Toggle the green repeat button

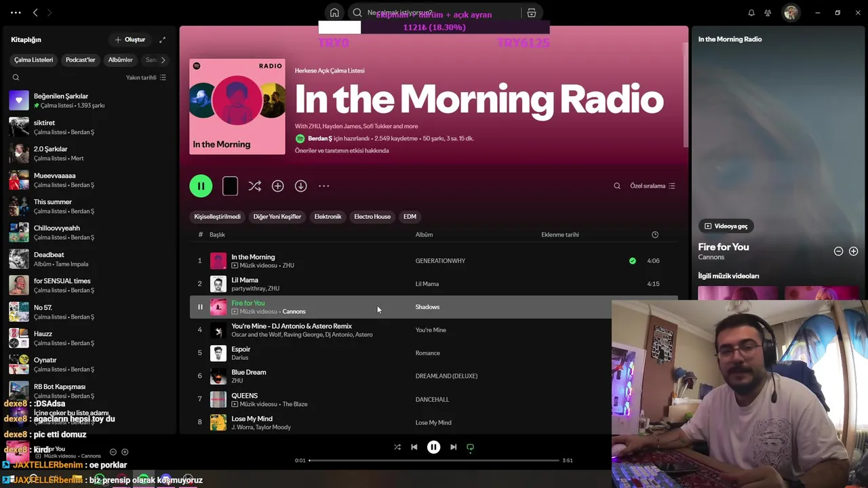(x=470, y=447)
